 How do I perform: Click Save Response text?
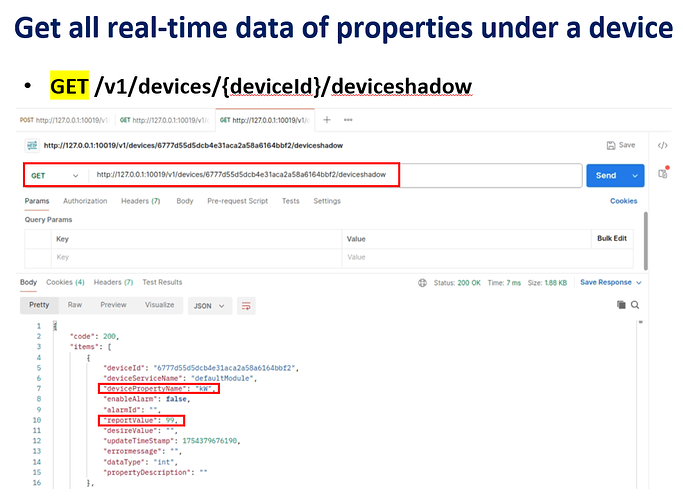pos(605,282)
